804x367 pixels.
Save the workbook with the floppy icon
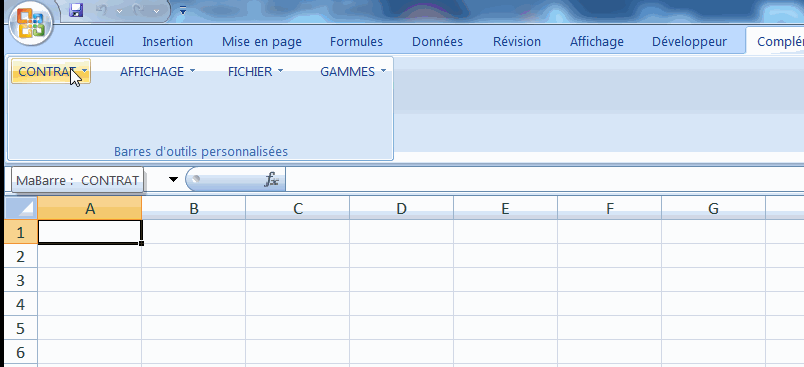pos(76,10)
